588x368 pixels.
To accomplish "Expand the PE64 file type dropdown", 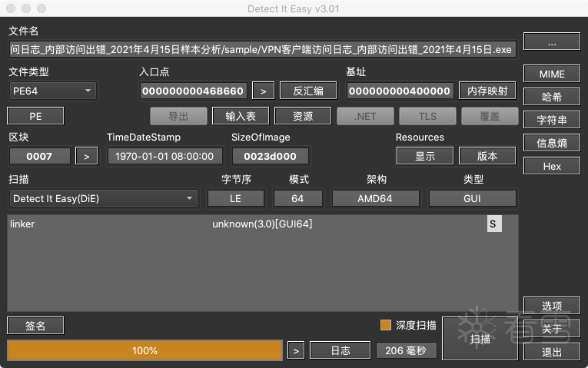I will click(x=52, y=91).
